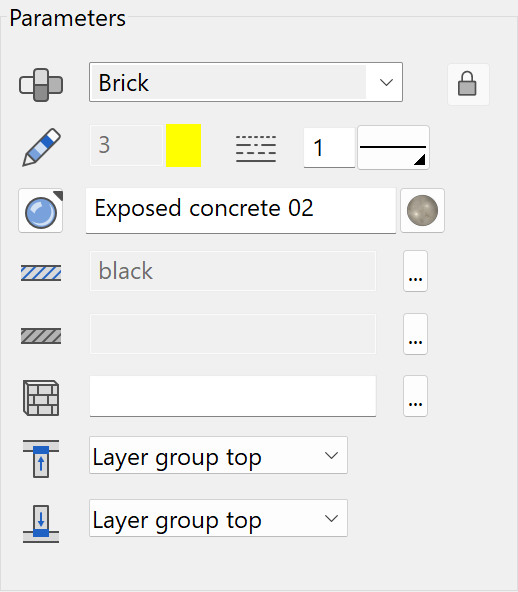
Task: Click the bottom level downward arrow icon
Action: tap(41, 524)
